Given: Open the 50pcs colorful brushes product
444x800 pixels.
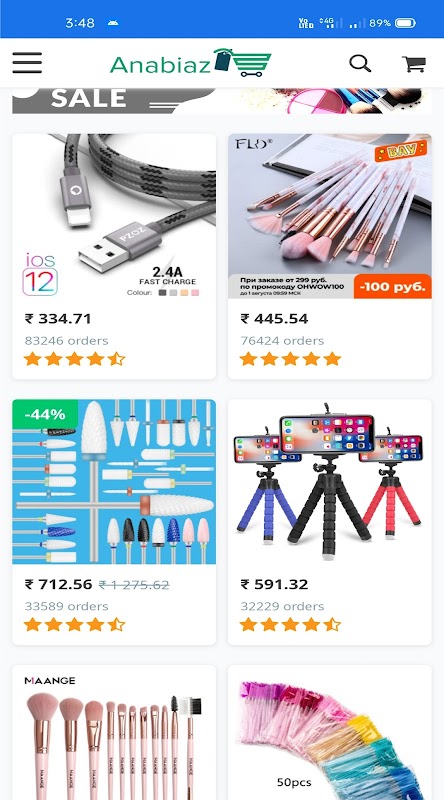Looking at the screenshot, I should [x=330, y=733].
